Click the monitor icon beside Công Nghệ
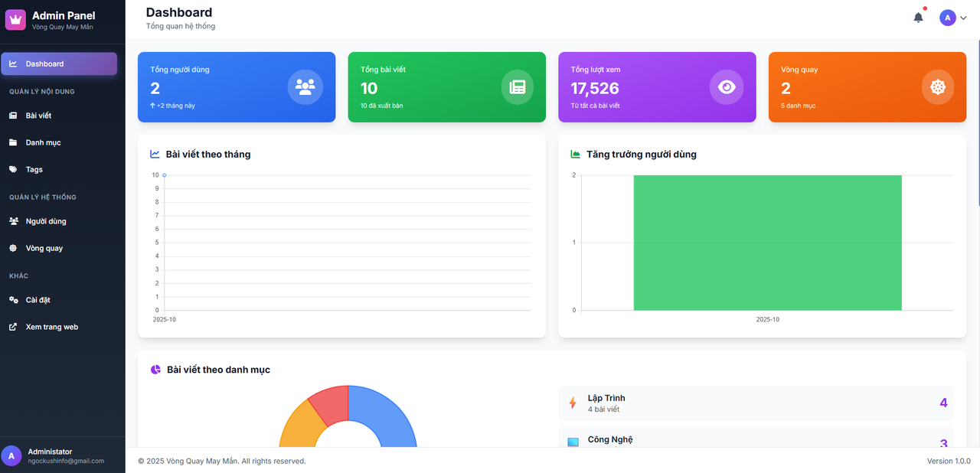This screenshot has width=980, height=473. pos(573,442)
